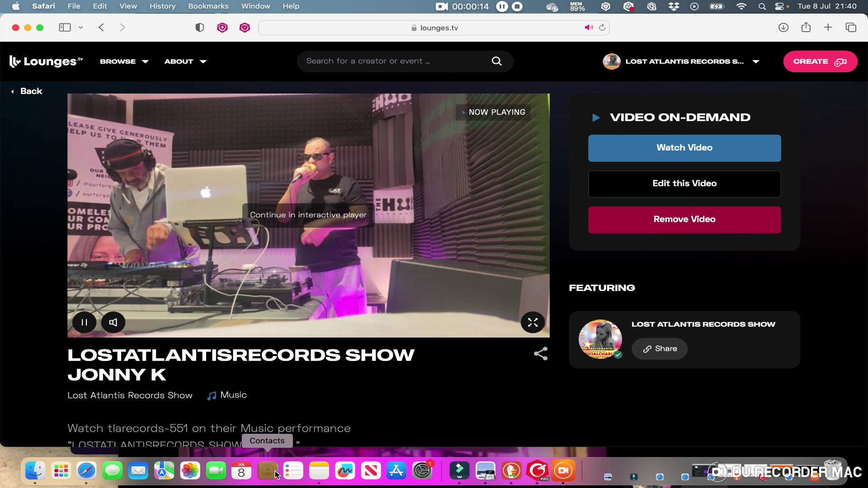The image size is (868, 488).
Task: Mute the tab audio from the address bar
Action: tap(588, 28)
